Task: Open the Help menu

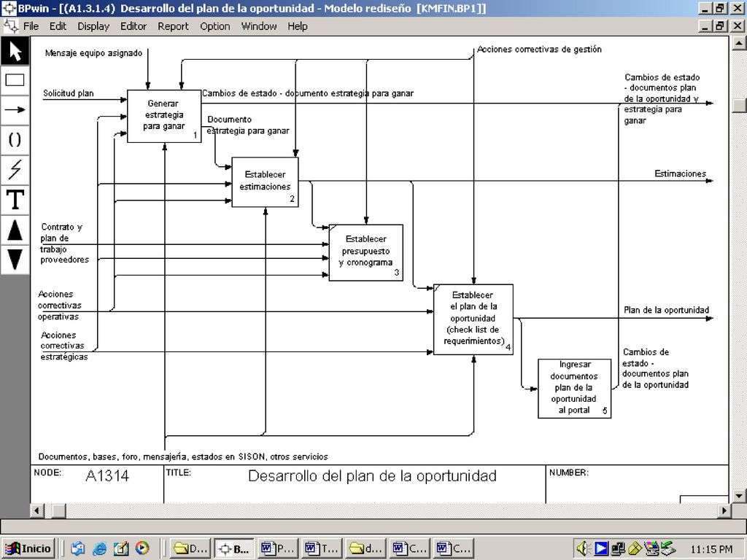Action: point(298,26)
